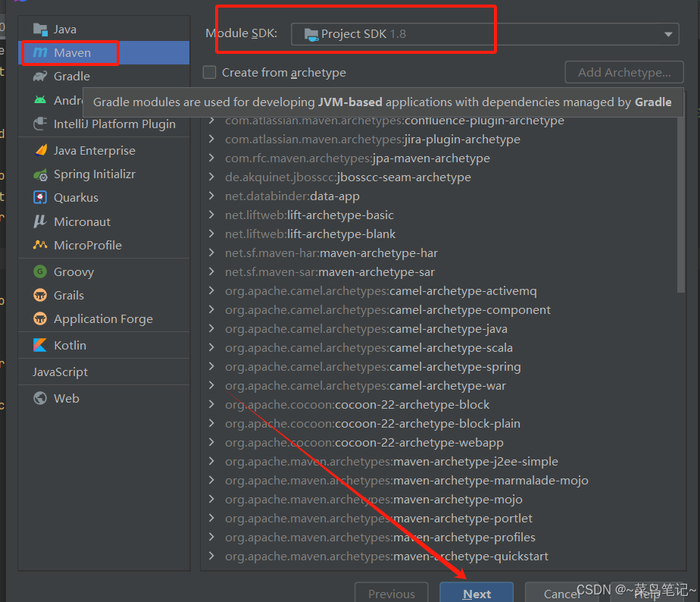Expand the jpa-maven-archetype node
Image resolution: width=700 pixels, height=602 pixels.
coord(211,158)
